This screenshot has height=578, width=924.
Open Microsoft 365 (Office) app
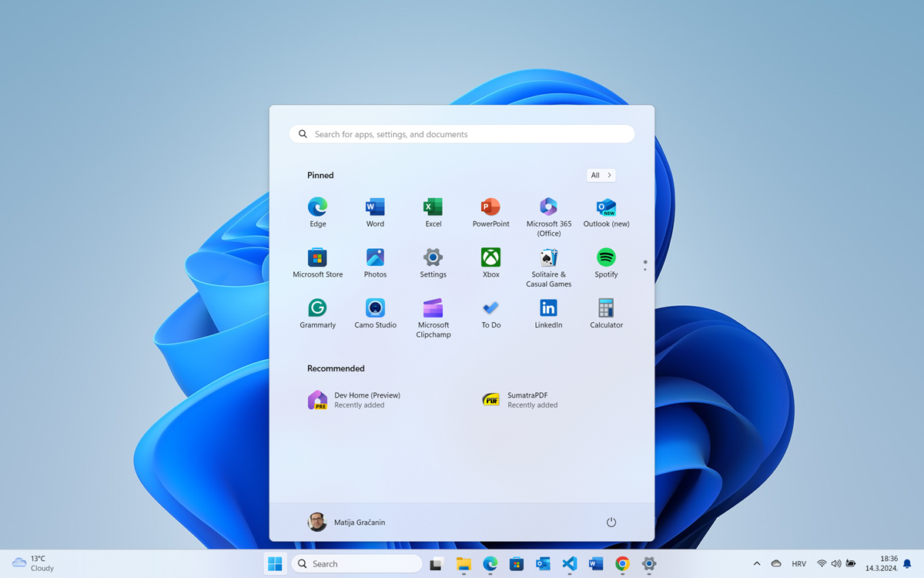tap(548, 217)
